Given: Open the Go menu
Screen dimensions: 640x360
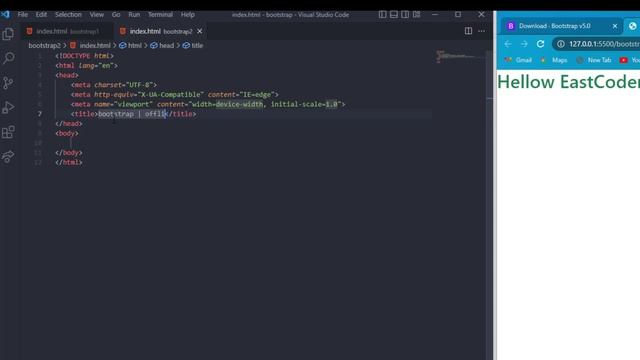Looking at the screenshot, I should [x=116, y=14].
